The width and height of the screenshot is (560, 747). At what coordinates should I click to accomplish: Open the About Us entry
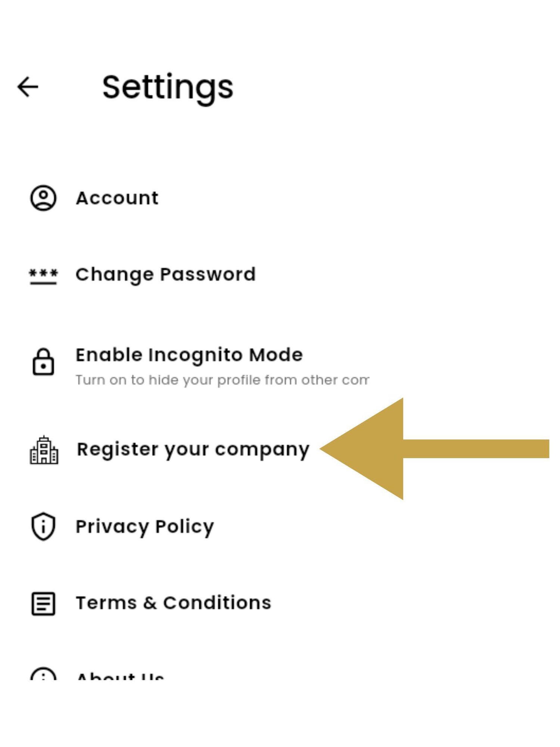click(120, 675)
